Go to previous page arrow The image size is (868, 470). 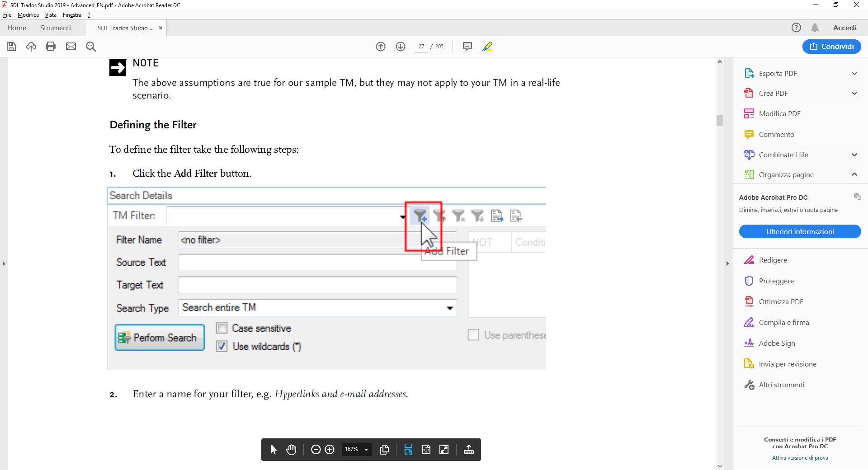[381, 47]
